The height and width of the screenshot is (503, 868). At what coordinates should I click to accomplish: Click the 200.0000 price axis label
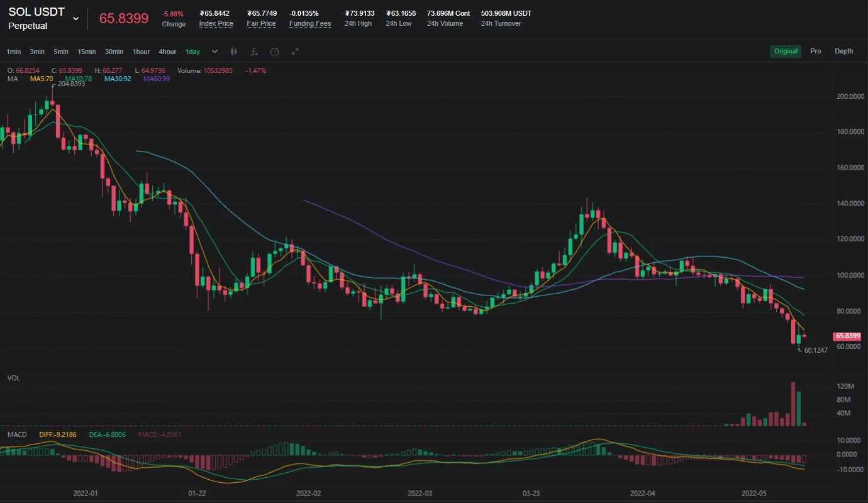coord(850,96)
